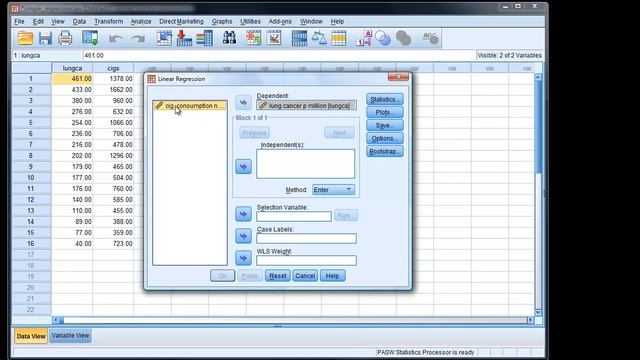The height and width of the screenshot is (360, 640).
Task: Close the Linear Regression dialog
Action: click(398, 77)
